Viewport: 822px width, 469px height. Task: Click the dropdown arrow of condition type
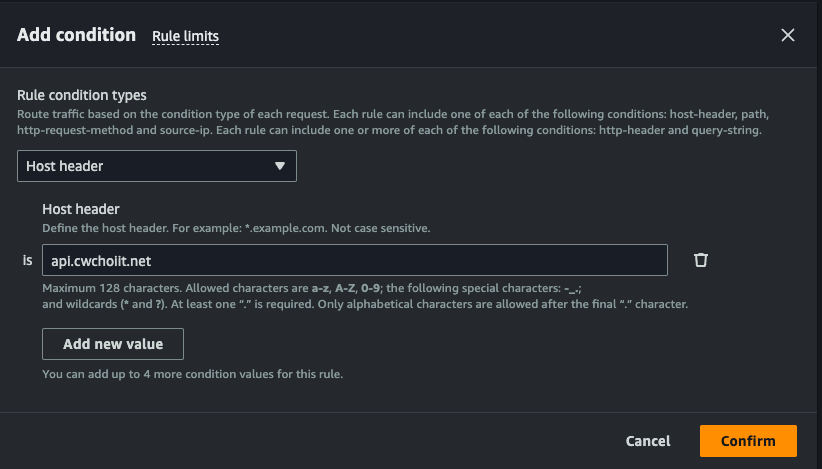(x=280, y=166)
